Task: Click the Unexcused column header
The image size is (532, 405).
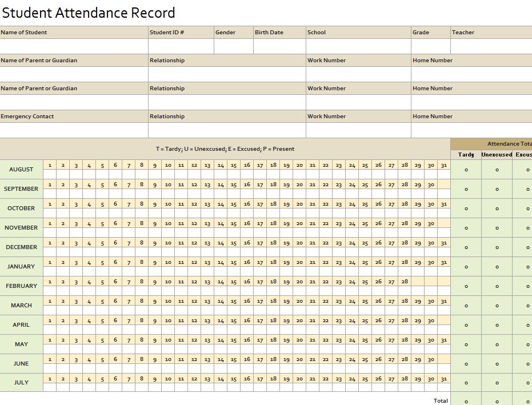Action: tap(497, 155)
